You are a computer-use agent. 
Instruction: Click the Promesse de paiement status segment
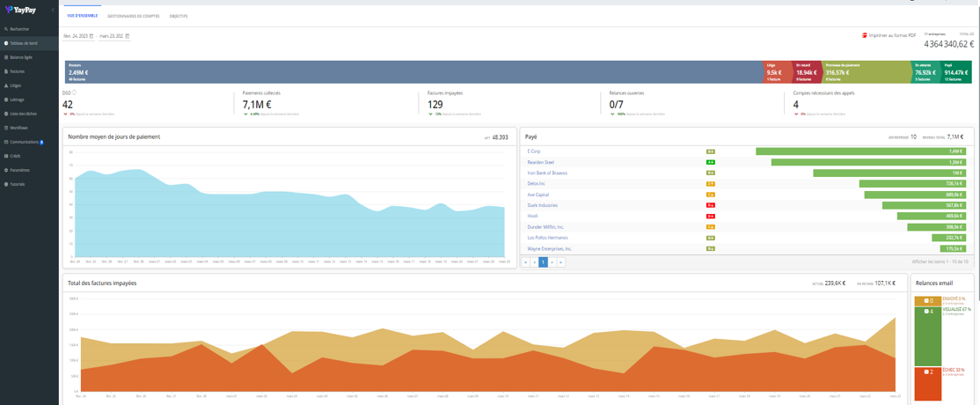pos(866,72)
